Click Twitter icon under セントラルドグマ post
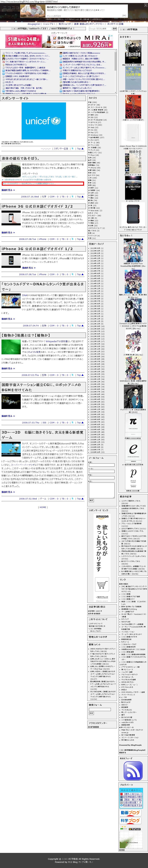This screenshot has height=868, width=148. [73, 325]
